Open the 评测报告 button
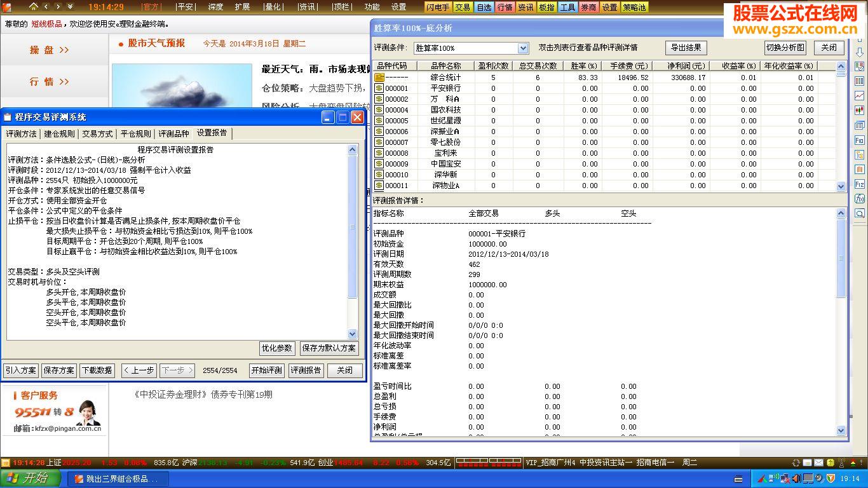Viewport: 868px width, 488px height. [x=306, y=370]
